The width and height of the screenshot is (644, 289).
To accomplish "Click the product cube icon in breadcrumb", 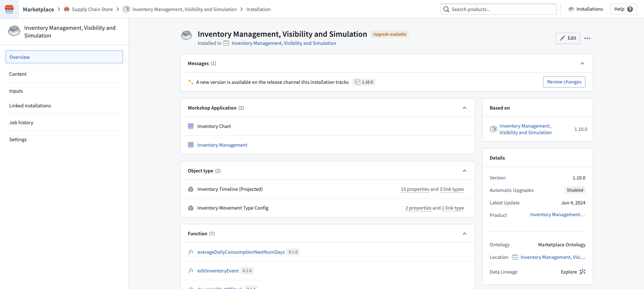I will (x=126, y=9).
